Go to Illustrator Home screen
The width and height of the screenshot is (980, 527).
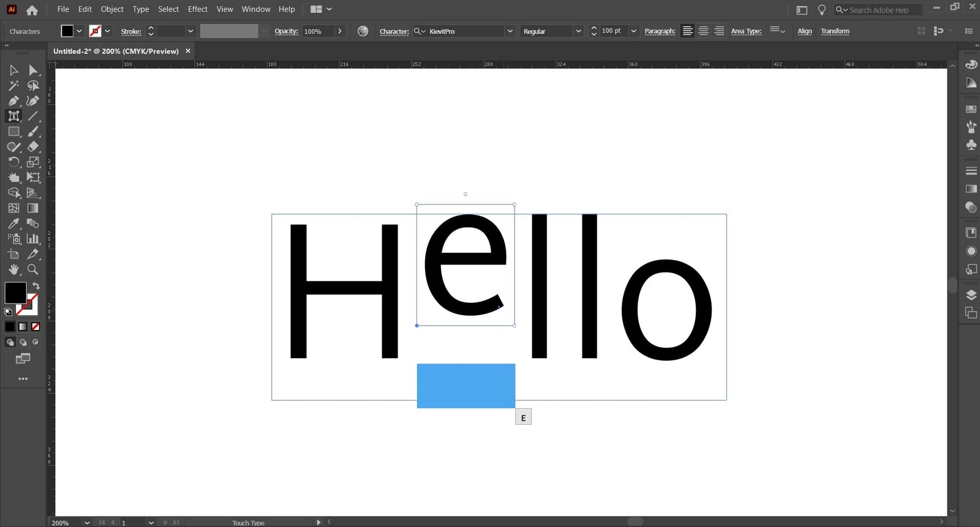click(32, 10)
